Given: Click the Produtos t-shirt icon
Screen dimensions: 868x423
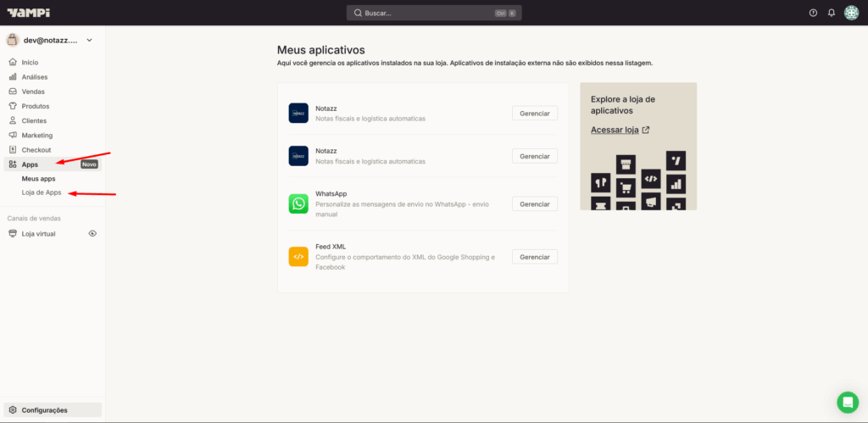Looking at the screenshot, I should click(13, 106).
